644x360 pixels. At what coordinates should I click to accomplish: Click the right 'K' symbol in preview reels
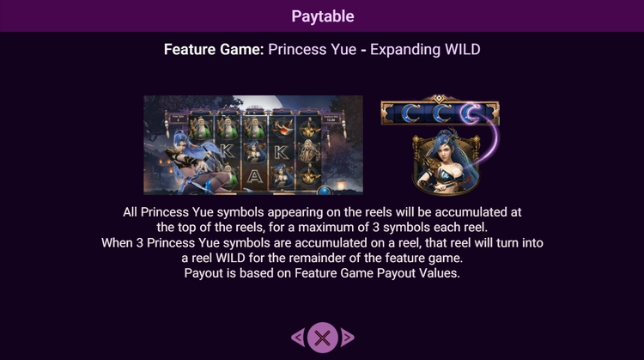click(x=282, y=152)
